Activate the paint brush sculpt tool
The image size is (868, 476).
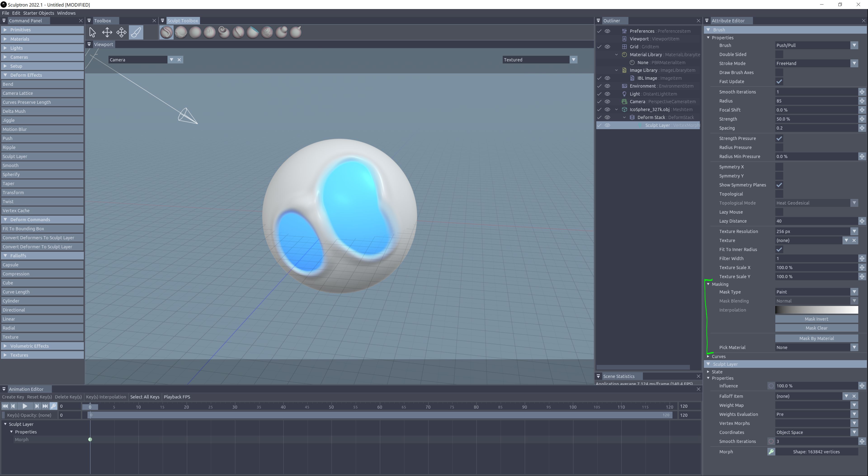136,32
